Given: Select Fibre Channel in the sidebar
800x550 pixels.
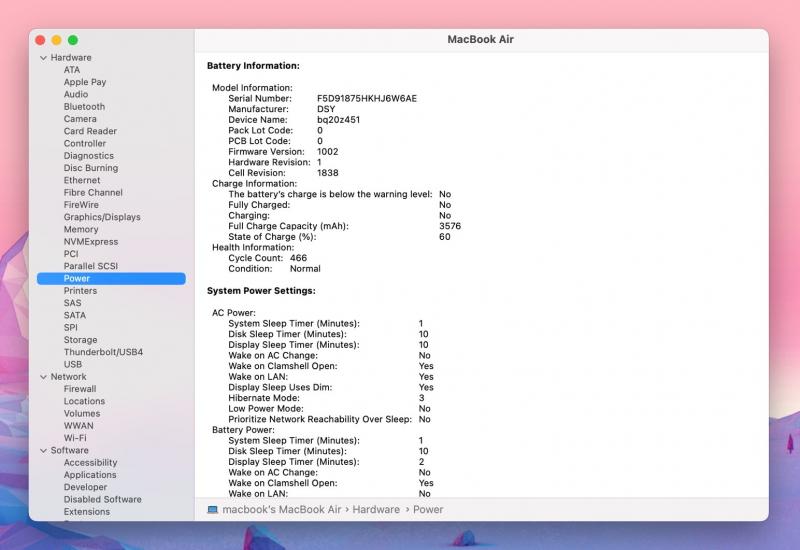Looking at the screenshot, I should click(93, 192).
